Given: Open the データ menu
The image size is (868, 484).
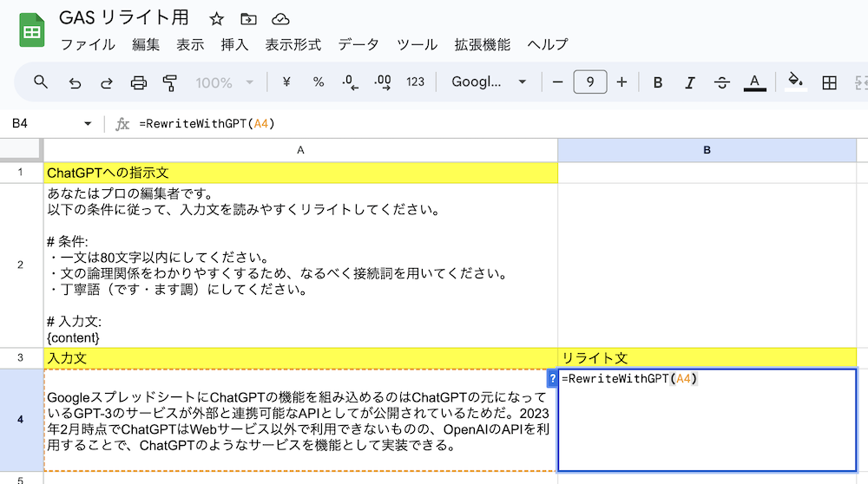Looking at the screenshot, I should (x=358, y=45).
